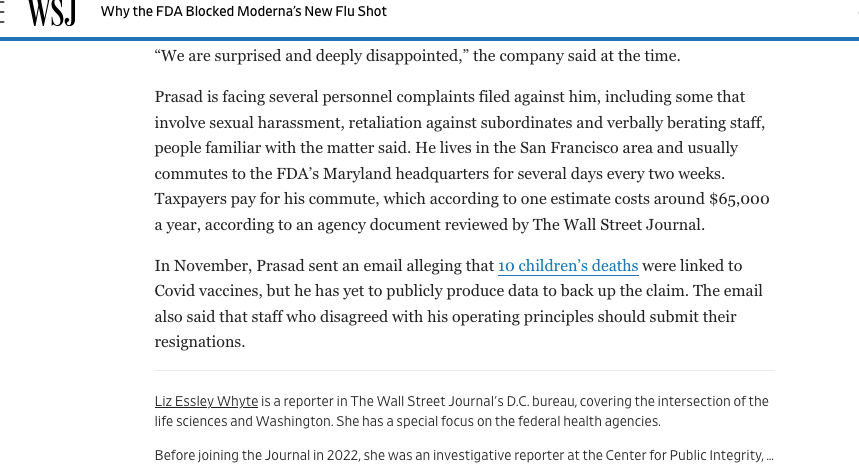This screenshot has height=474, width=859.
Task: Click the divider line above the author bio
Action: [x=464, y=371]
